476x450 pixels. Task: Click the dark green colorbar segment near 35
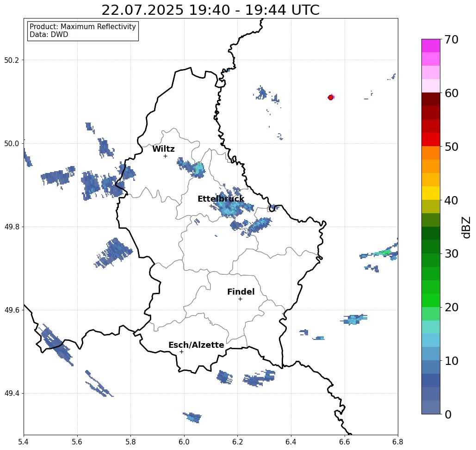pyautogui.click(x=431, y=234)
